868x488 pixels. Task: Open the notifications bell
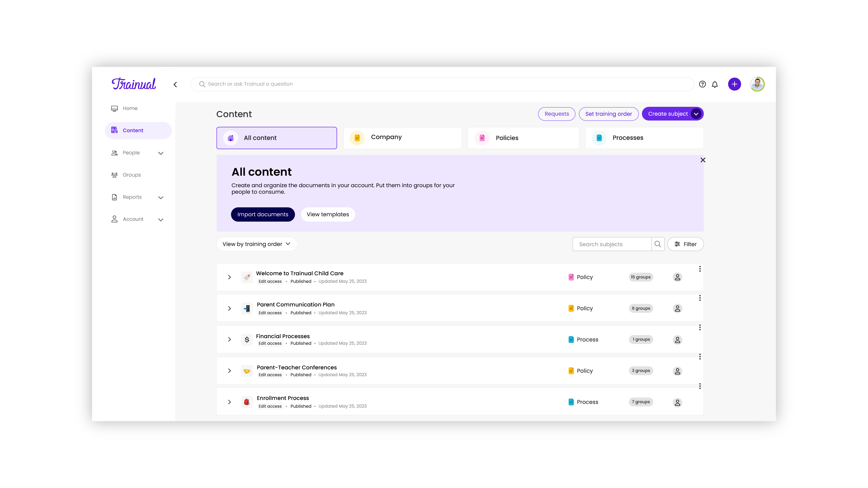tap(715, 84)
